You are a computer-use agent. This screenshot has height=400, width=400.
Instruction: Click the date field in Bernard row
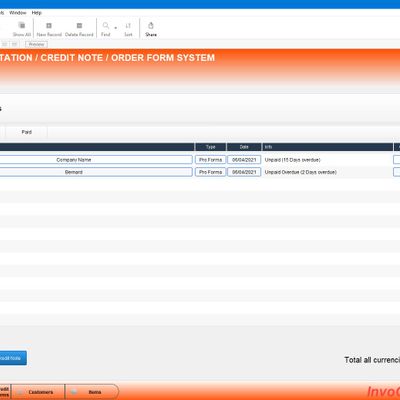pyautogui.click(x=244, y=172)
